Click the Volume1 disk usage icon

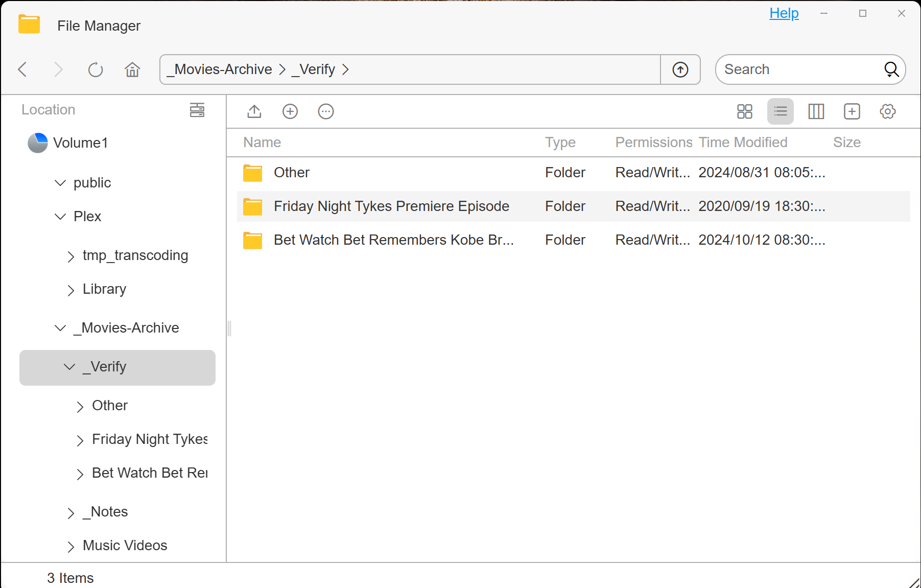(x=38, y=143)
